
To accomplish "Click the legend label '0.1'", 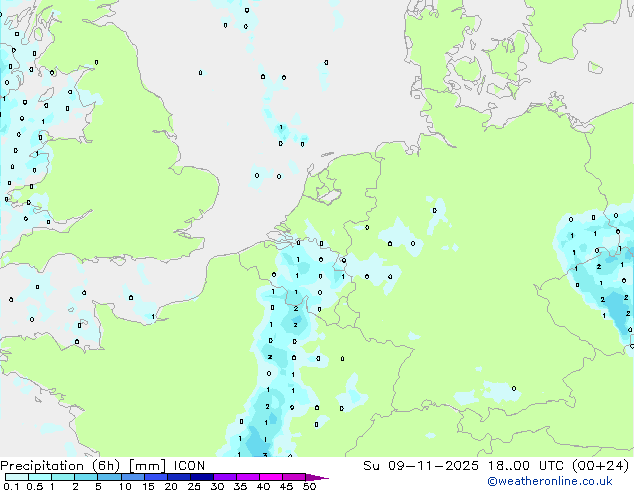I will [x=11, y=486].
